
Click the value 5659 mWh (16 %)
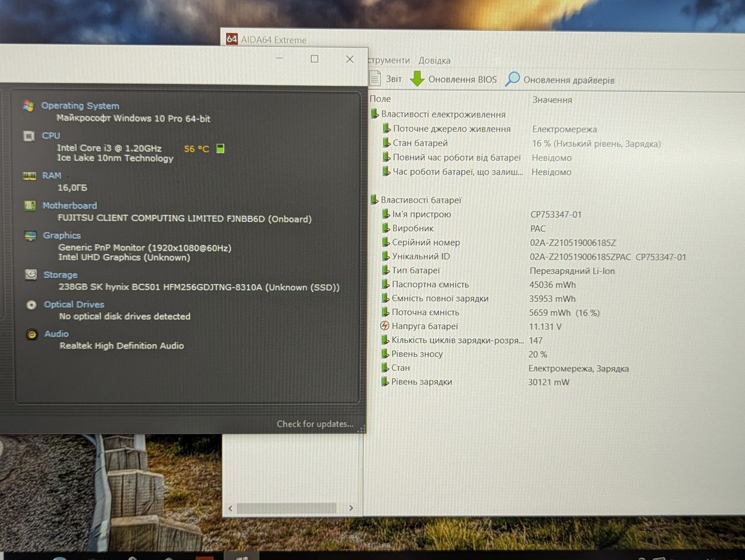[x=565, y=313]
